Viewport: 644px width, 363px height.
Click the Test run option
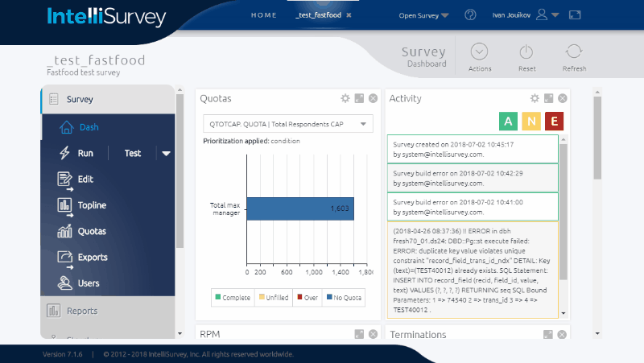(133, 153)
